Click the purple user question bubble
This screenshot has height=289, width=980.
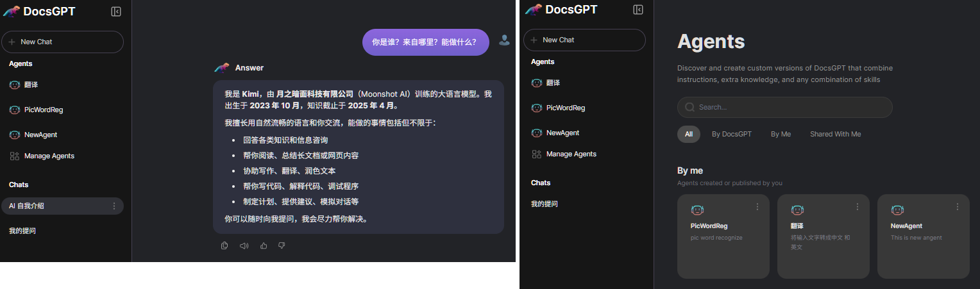tap(426, 42)
